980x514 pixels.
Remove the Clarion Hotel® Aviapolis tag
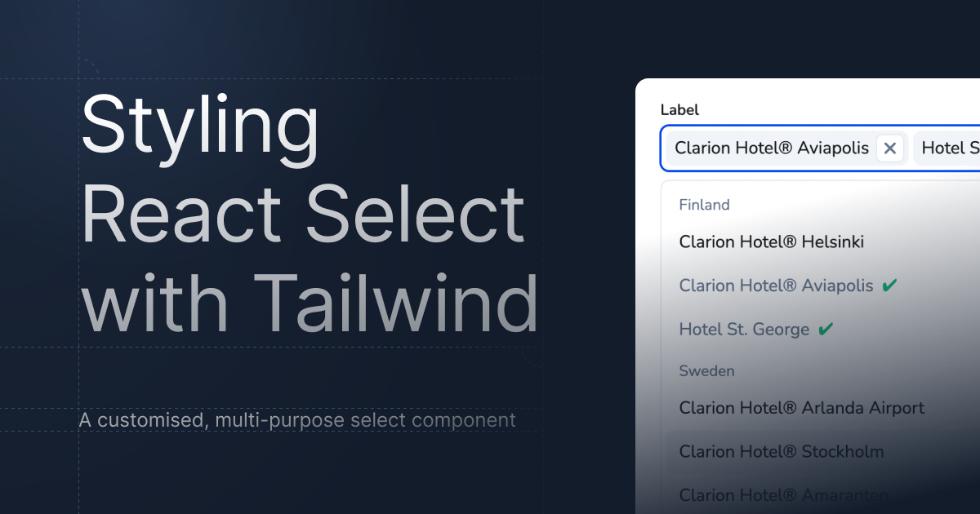890,148
